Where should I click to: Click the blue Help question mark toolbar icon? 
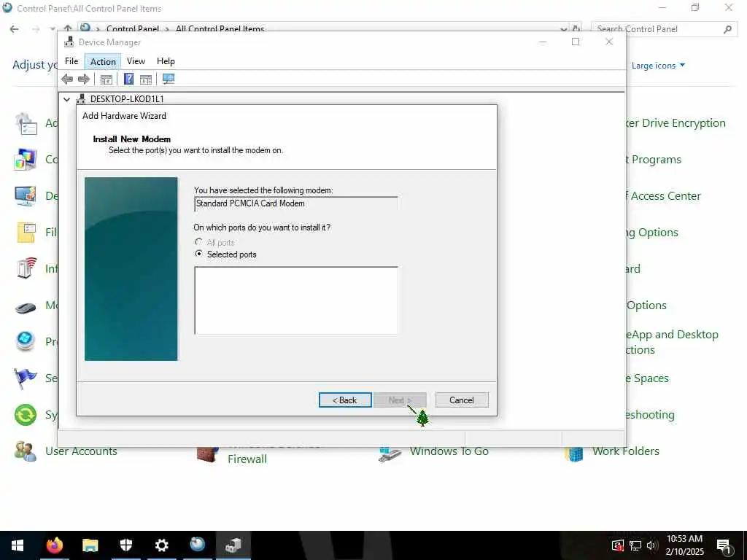(128, 79)
